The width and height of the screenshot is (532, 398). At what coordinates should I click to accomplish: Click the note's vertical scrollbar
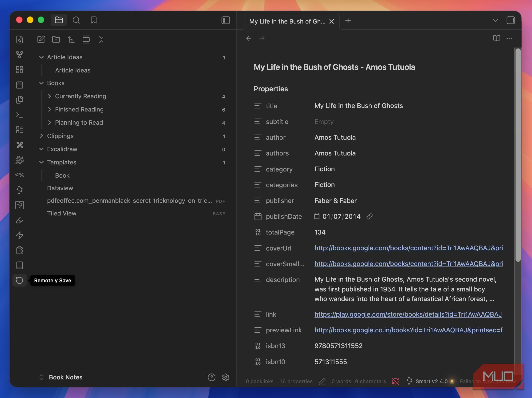click(x=518, y=155)
